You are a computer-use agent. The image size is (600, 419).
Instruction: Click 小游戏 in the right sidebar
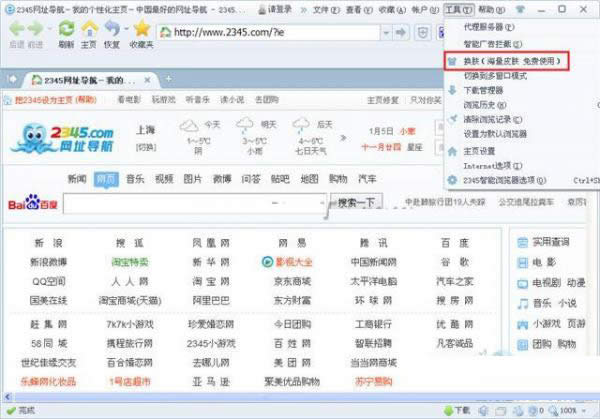tap(547, 324)
